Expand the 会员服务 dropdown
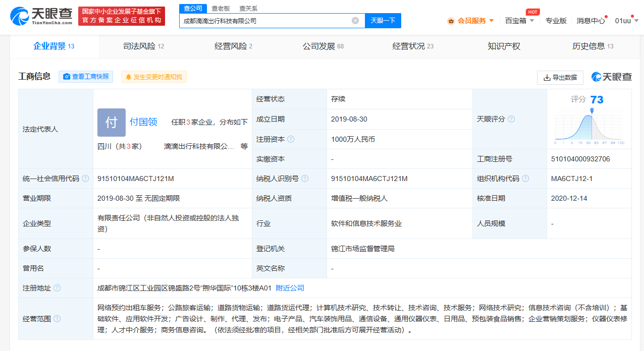Screen dimensions: 644x351 pos(492,21)
